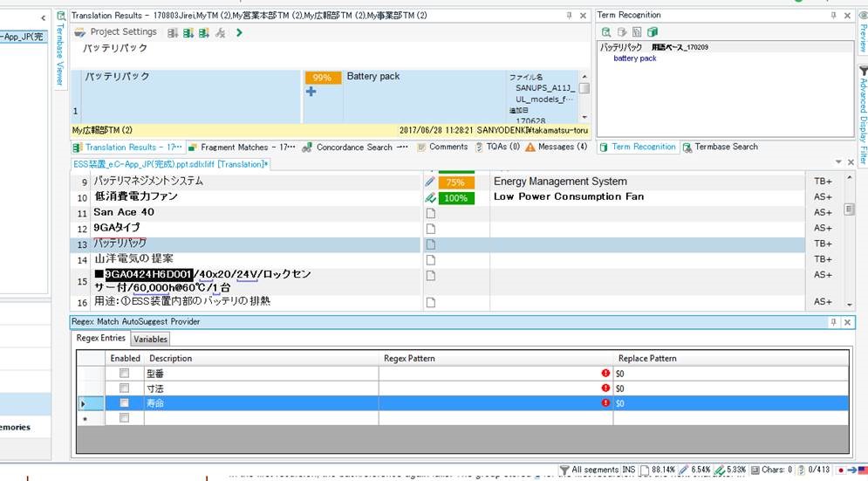Viewport: 868px width, 481px height.
Task: Open the Preview side tab
Action: coord(863,32)
